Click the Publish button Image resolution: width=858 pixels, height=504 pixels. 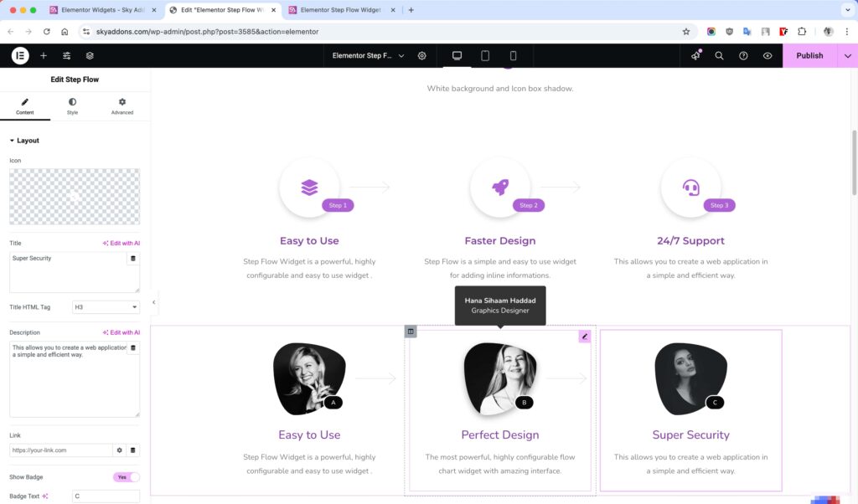(x=809, y=56)
